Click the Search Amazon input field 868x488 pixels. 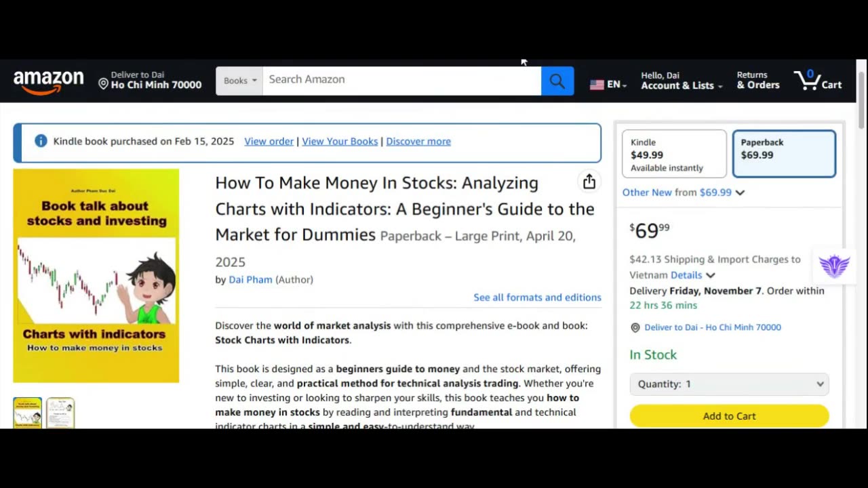(x=402, y=81)
